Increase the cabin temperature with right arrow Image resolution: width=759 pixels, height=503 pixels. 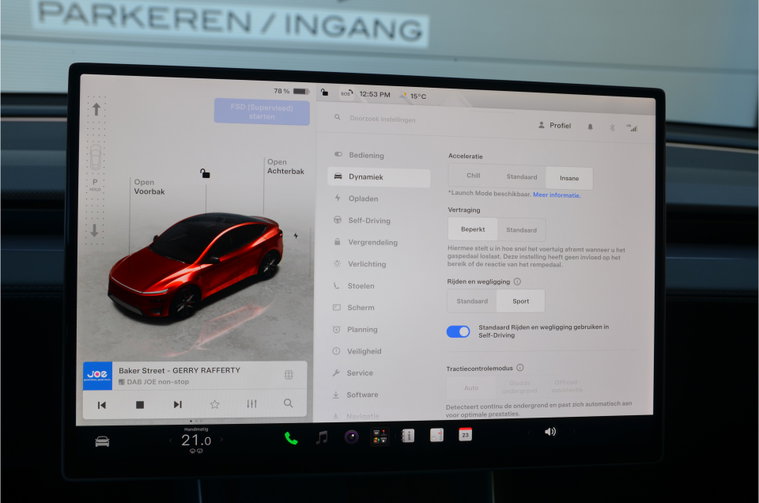tap(222, 440)
